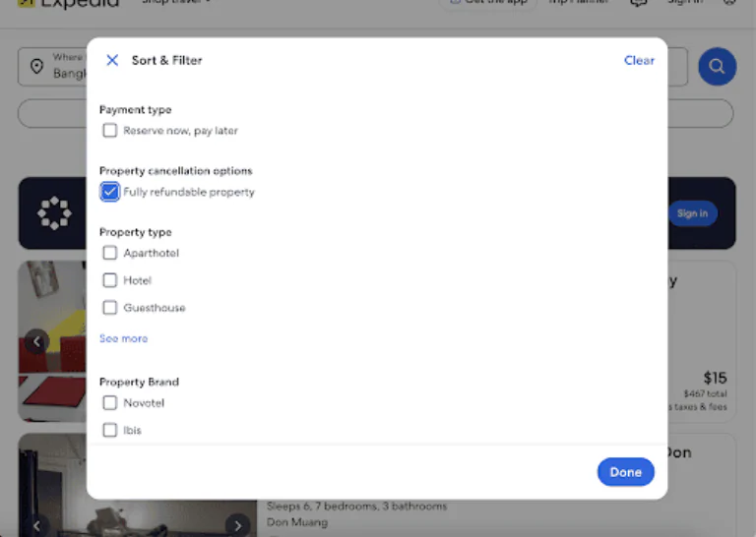Tick the Aparthotel property type
The width and height of the screenshot is (756, 537).
110,253
